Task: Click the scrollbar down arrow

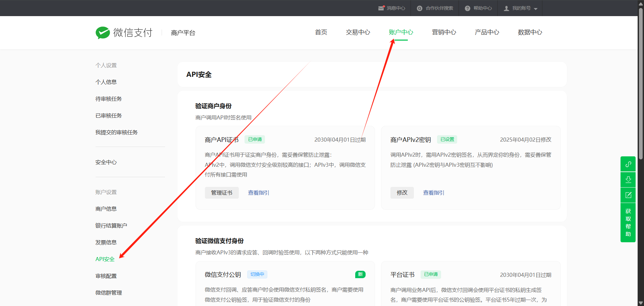Action: [x=641, y=303]
